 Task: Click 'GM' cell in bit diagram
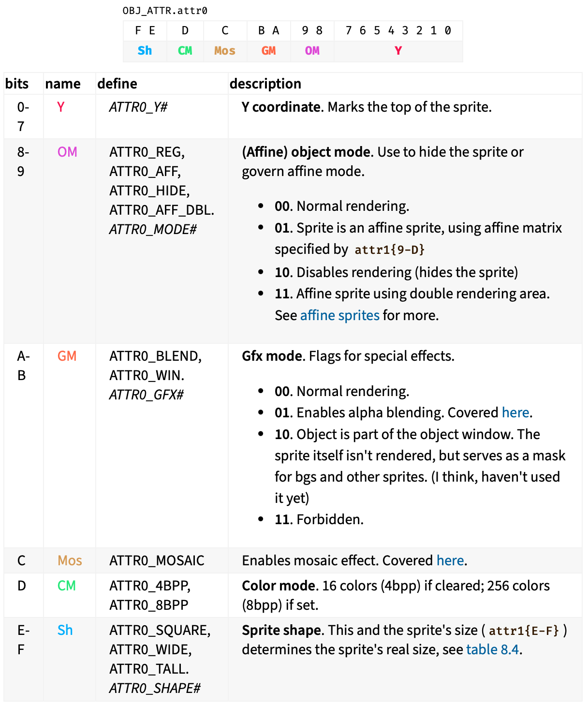[x=268, y=51]
